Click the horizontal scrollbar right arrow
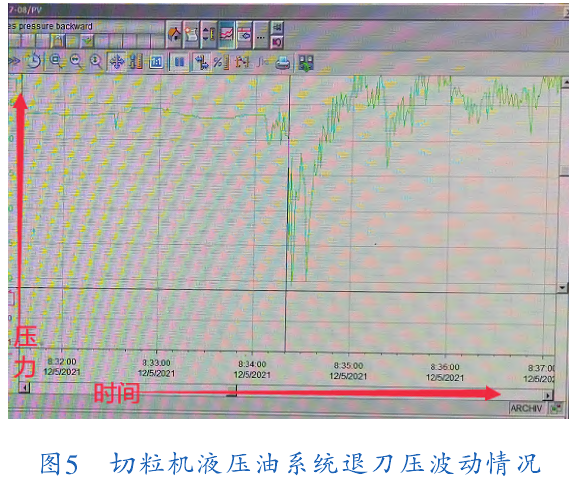 pyautogui.click(x=548, y=395)
